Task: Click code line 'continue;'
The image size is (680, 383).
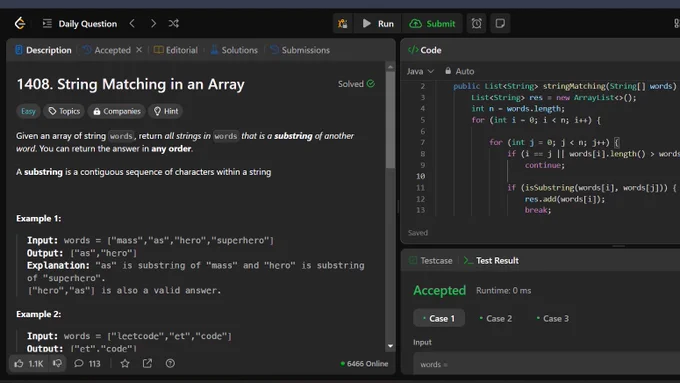Action: [545, 165]
